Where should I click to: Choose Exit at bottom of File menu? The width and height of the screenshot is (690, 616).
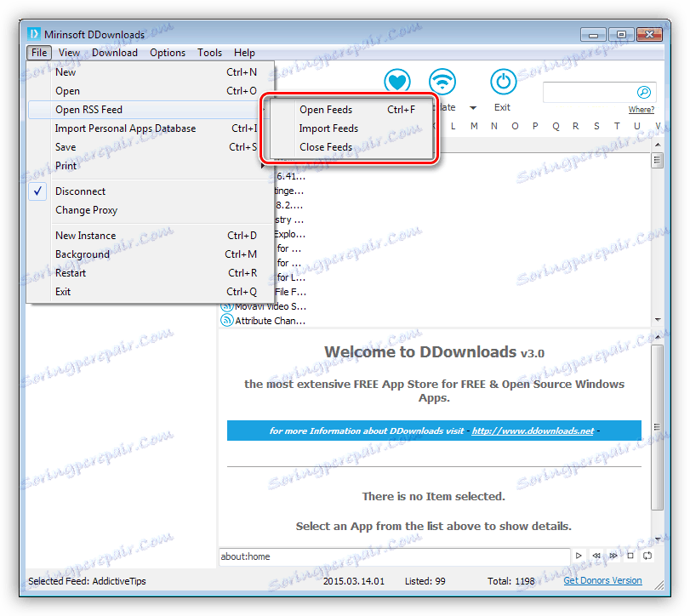pos(150,292)
